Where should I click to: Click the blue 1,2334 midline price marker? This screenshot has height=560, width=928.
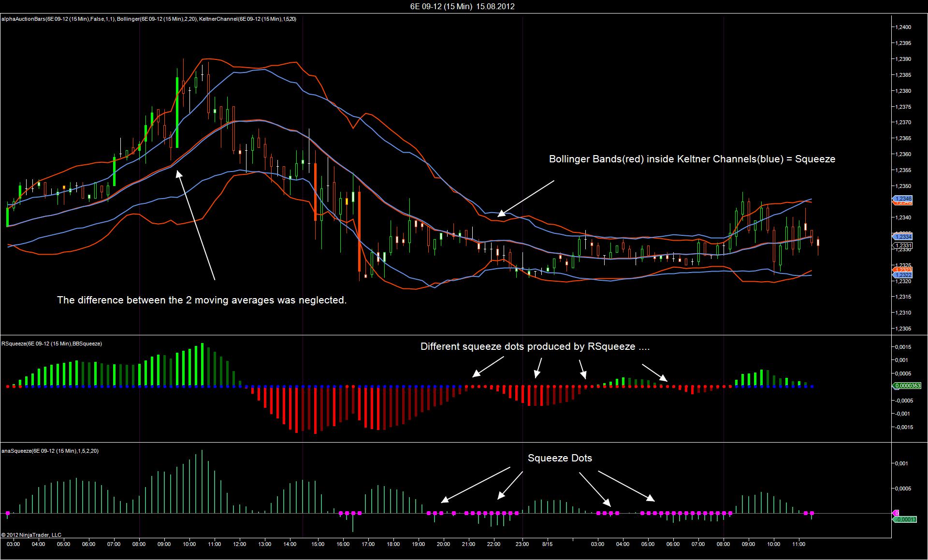[902, 237]
